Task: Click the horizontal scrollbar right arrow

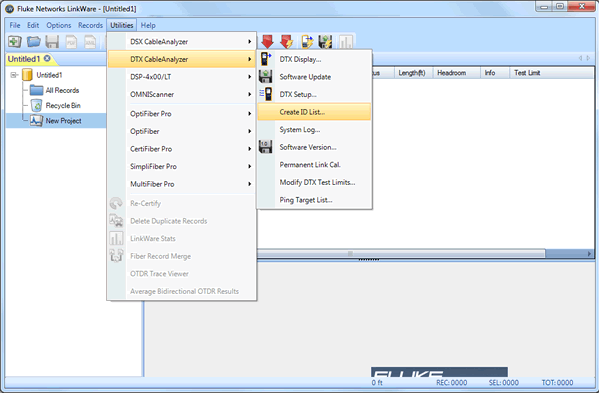Action: [x=589, y=253]
